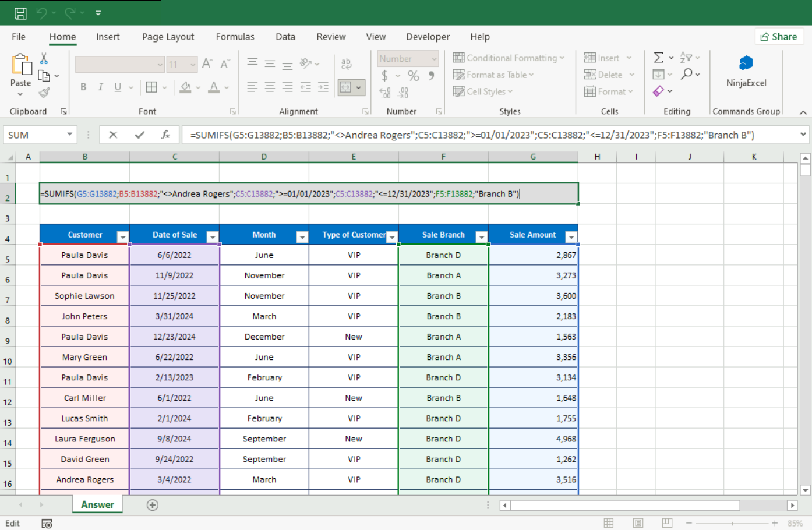The width and height of the screenshot is (812, 530).
Task: Click the Redo arrow icon
Action: tap(70, 13)
